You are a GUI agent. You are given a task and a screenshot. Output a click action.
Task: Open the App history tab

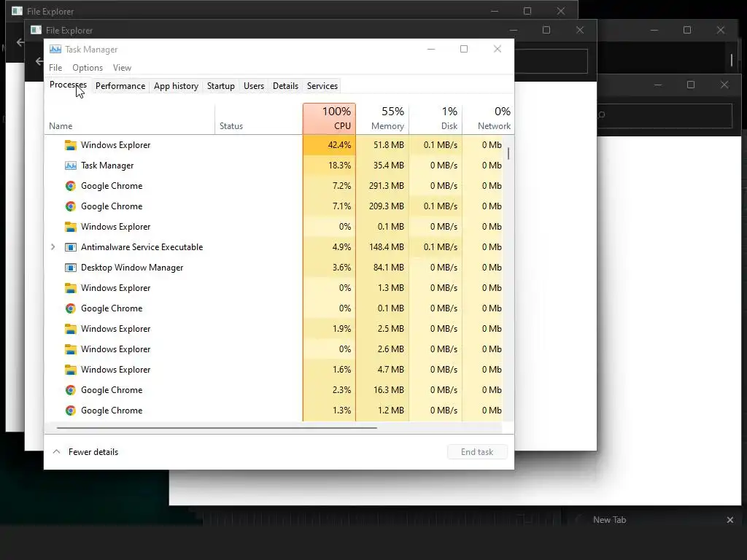176,86
